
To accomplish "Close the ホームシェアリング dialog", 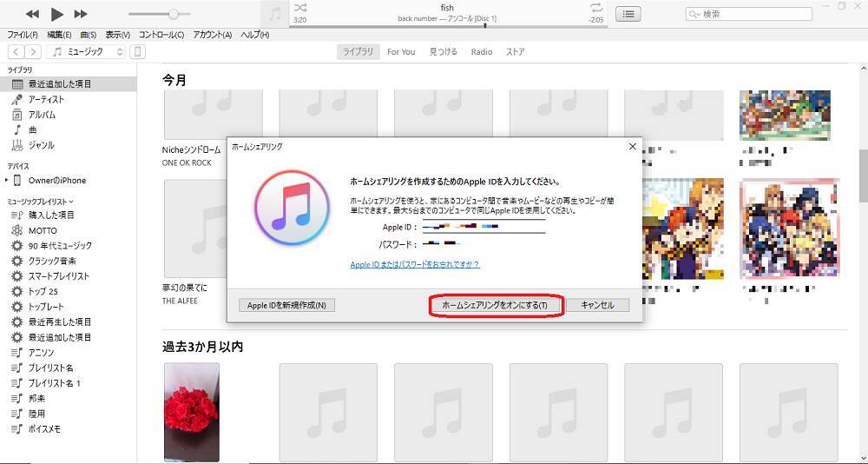I will pos(633,146).
